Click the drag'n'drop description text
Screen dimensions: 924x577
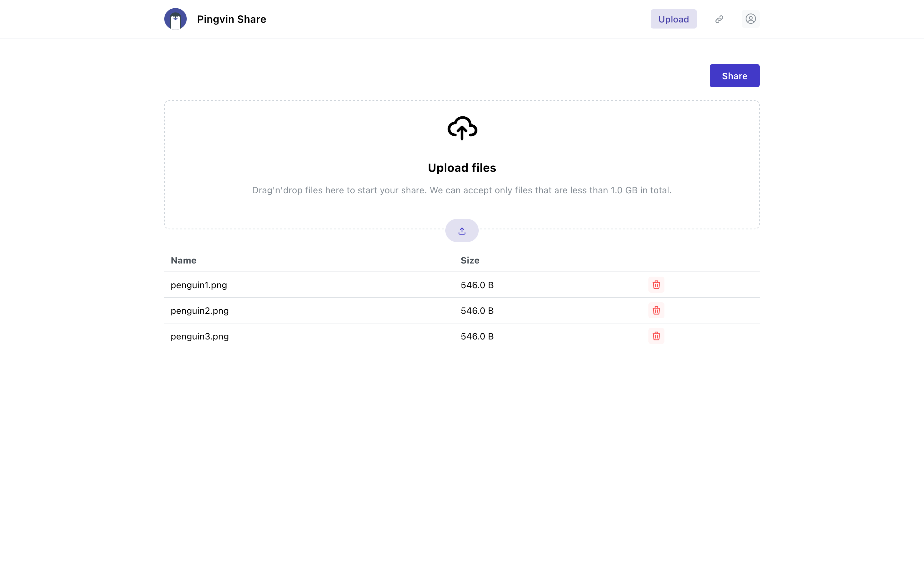click(462, 190)
